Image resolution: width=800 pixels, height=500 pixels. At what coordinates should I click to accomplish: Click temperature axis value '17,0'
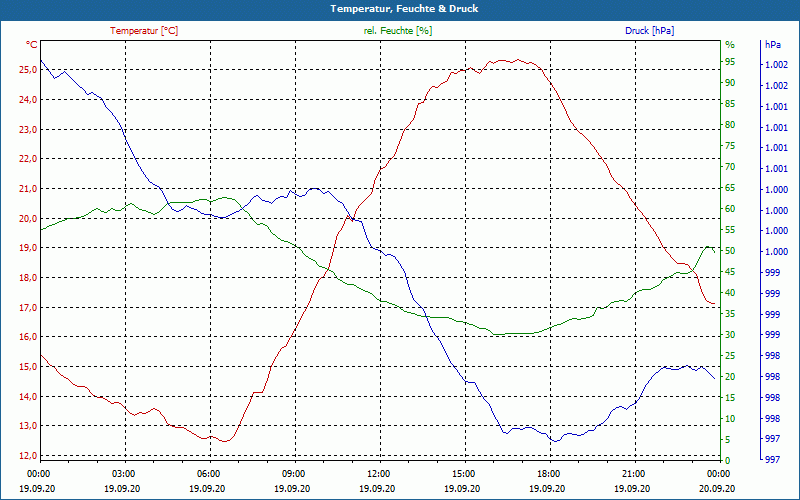click(28, 308)
